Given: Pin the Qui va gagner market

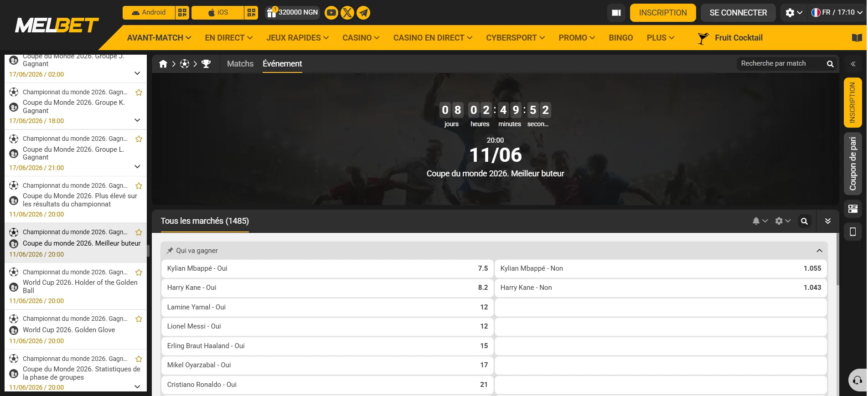Looking at the screenshot, I should [x=170, y=251].
